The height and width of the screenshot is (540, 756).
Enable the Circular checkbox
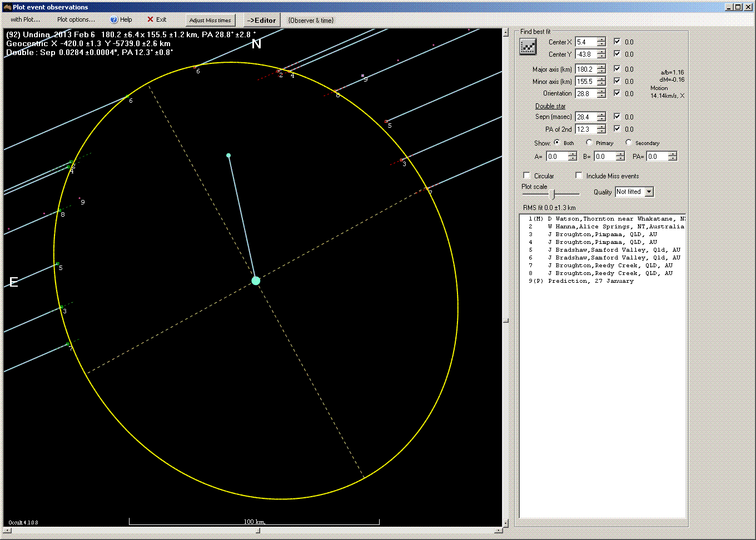tap(527, 176)
